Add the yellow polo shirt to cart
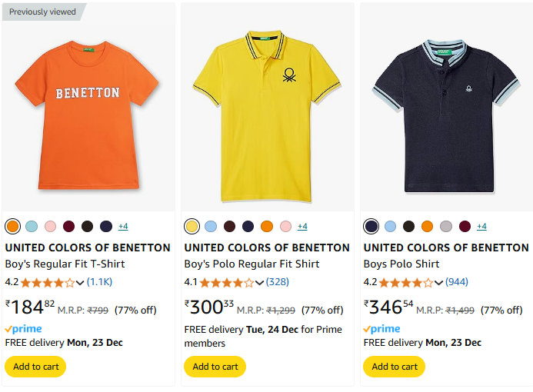Viewport: 533px width, 392px height. pos(215,367)
